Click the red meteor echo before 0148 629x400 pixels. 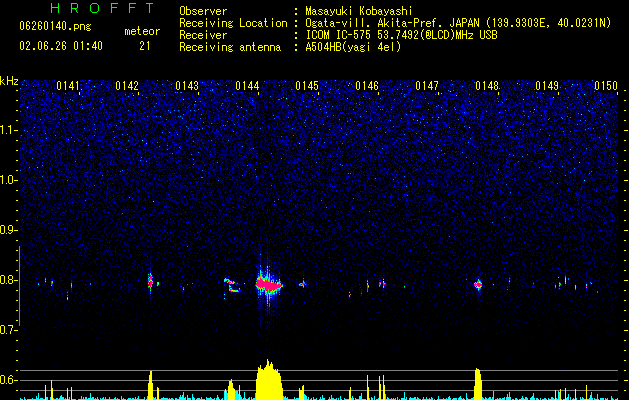click(x=478, y=284)
